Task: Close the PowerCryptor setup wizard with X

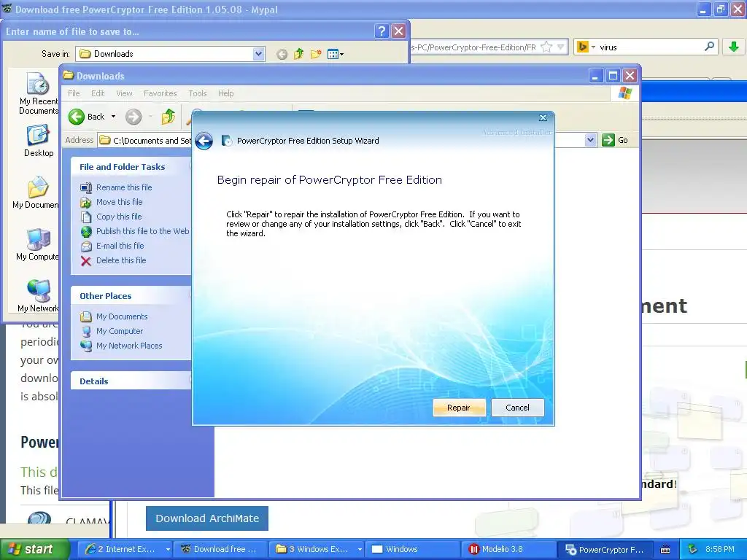Action: [x=543, y=117]
